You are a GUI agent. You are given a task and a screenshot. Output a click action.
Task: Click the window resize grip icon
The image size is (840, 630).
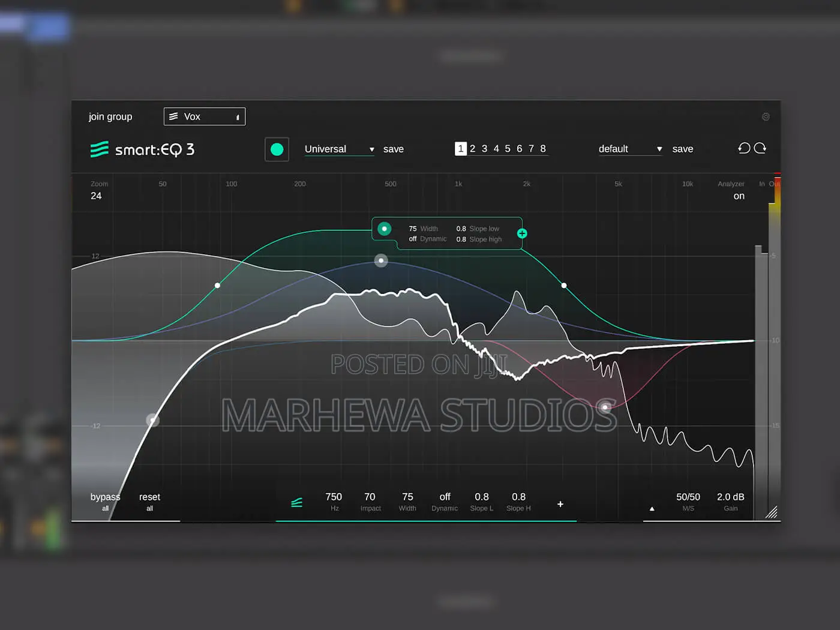tap(772, 512)
